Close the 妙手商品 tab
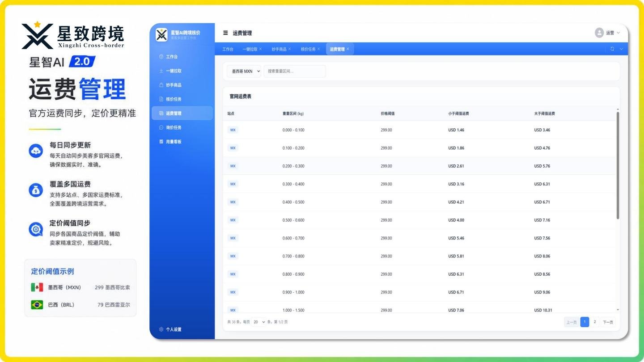 pos(289,49)
